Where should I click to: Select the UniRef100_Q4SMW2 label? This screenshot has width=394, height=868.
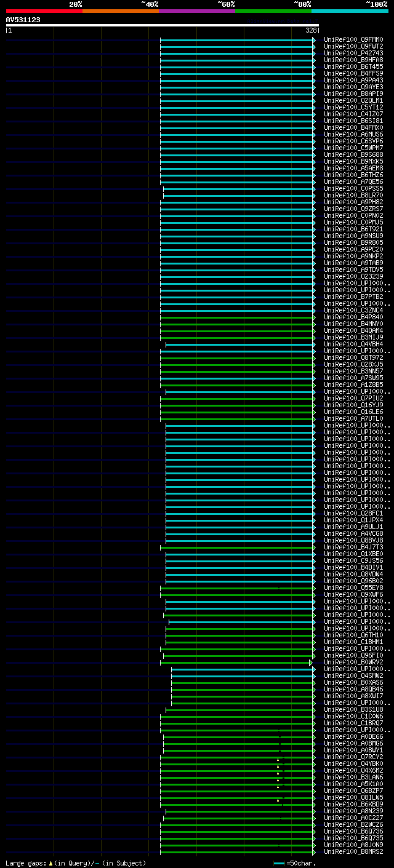tap(353, 676)
